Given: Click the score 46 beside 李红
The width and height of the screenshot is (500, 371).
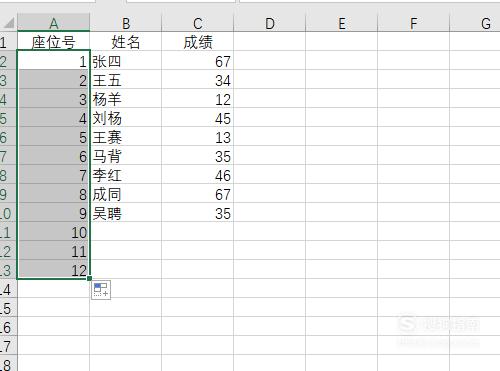Looking at the screenshot, I should [x=198, y=174].
